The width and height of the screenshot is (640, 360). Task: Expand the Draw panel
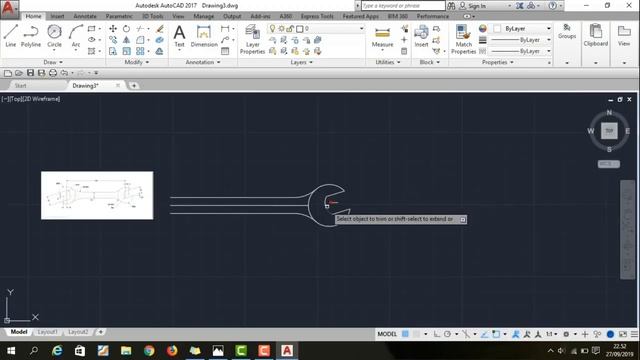pyautogui.click(x=53, y=62)
